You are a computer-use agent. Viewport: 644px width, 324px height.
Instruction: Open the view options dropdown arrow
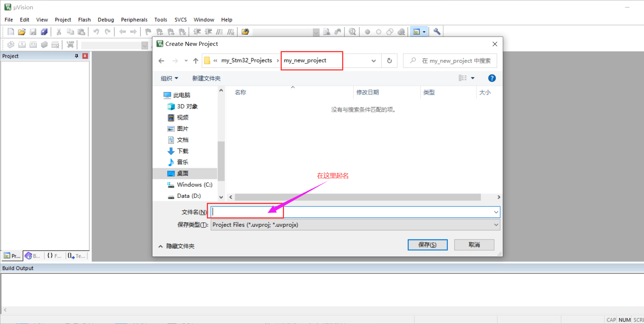[473, 78]
